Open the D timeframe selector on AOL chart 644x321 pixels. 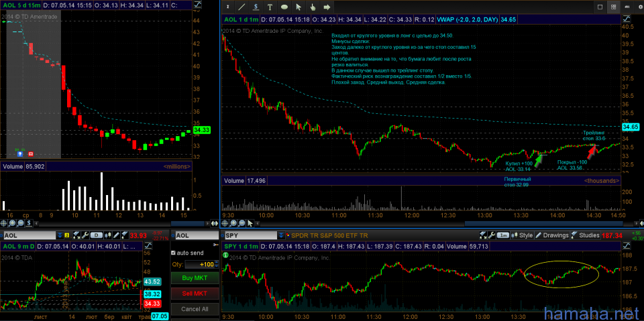click(x=96, y=235)
